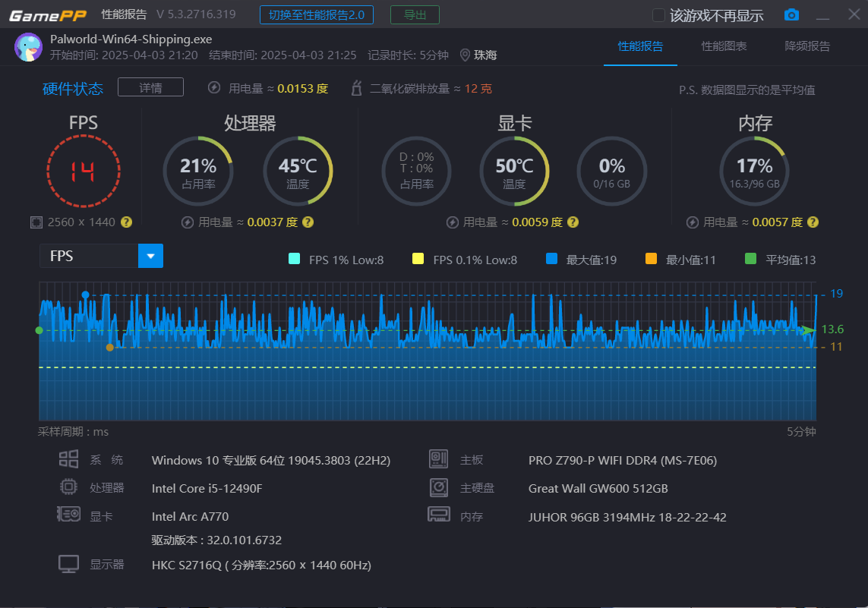Click the blue maximum point marker on chart
The height and width of the screenshot is (608, 868).
85,295
